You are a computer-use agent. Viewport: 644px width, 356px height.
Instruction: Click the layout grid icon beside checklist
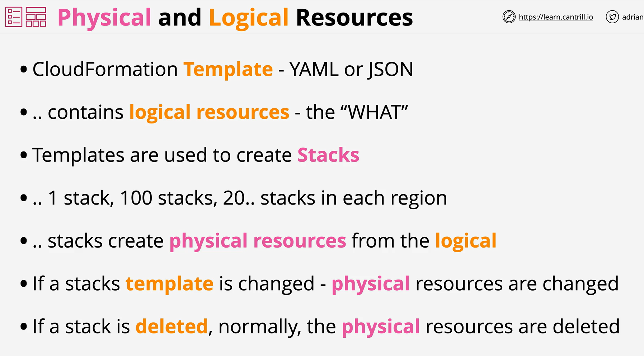click(x=36, y=17)
